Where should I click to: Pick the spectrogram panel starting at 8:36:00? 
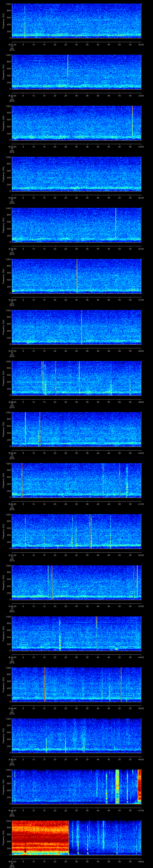tap(76, 276)
